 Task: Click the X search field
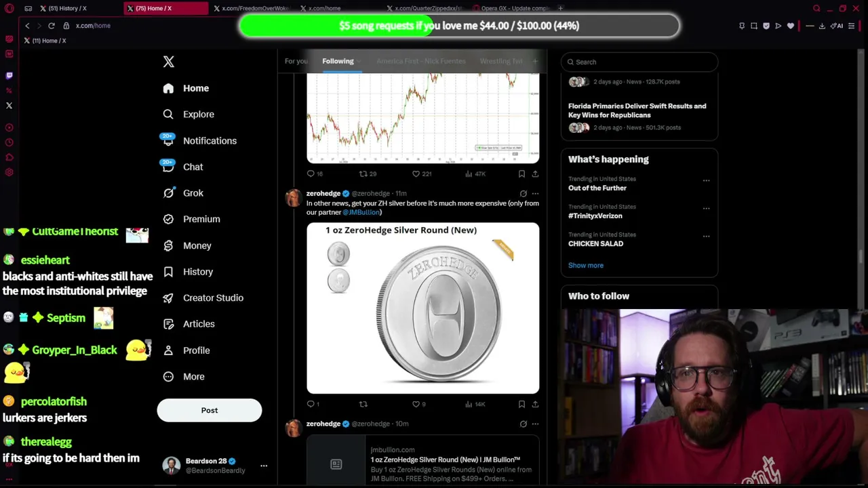[639, 62]
